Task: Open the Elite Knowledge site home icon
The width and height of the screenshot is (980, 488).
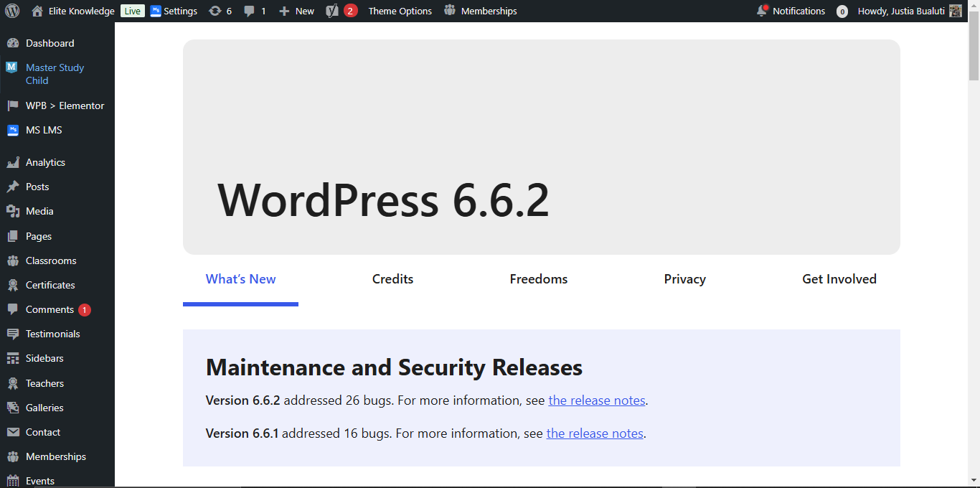Action: (37, 11)
